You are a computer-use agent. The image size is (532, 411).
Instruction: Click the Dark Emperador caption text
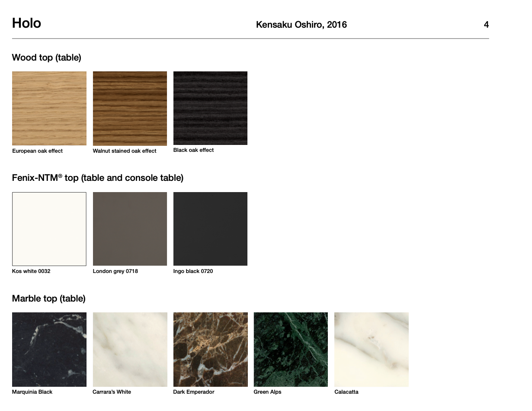point(194,392)
